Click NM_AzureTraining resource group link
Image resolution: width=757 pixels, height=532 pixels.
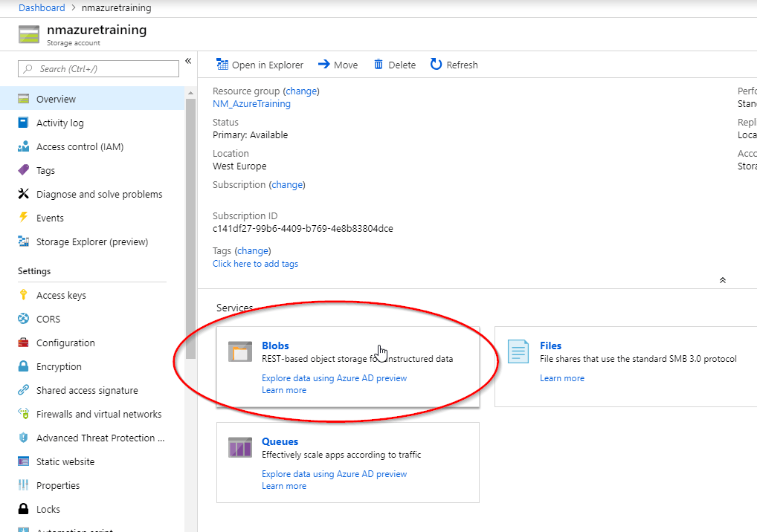tap(251, 104)
